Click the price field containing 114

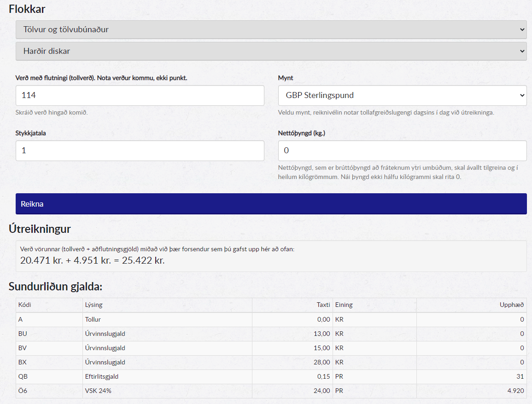(140, 95)
